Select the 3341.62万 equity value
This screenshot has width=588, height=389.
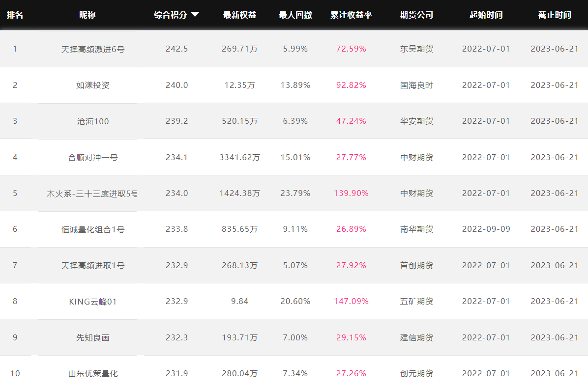pos(239,157)
